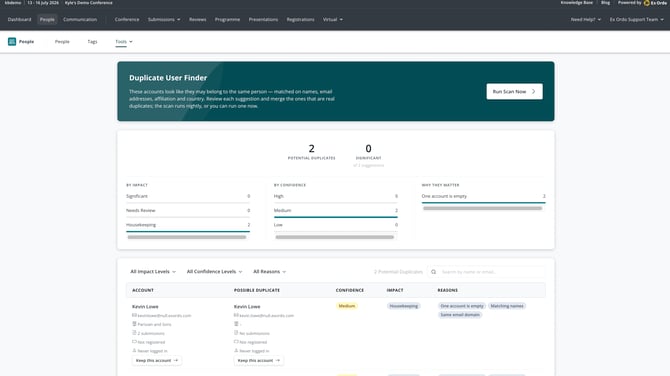Open the Registrations section
670x376 pixels.
300,19
